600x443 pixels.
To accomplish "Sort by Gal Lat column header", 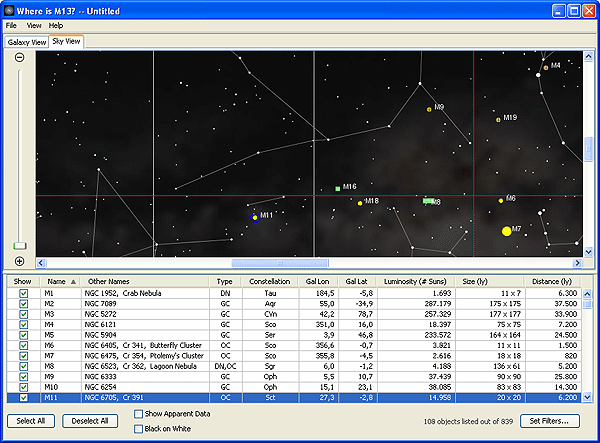I will click(357, 282).
